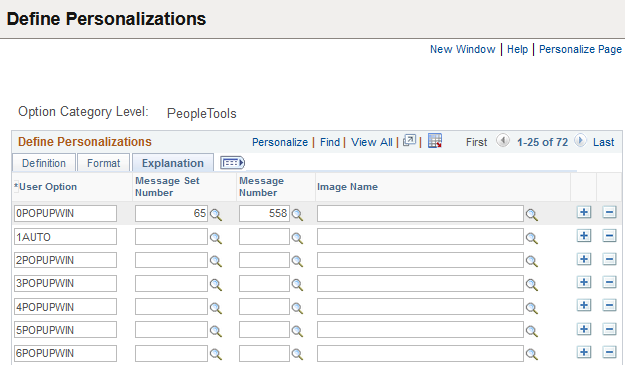
Task: Click the grid Personalize link
Action: coord(280,142)
